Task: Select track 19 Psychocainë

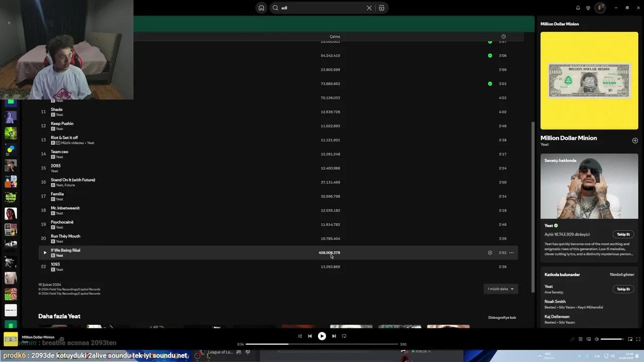Action: 278,225
